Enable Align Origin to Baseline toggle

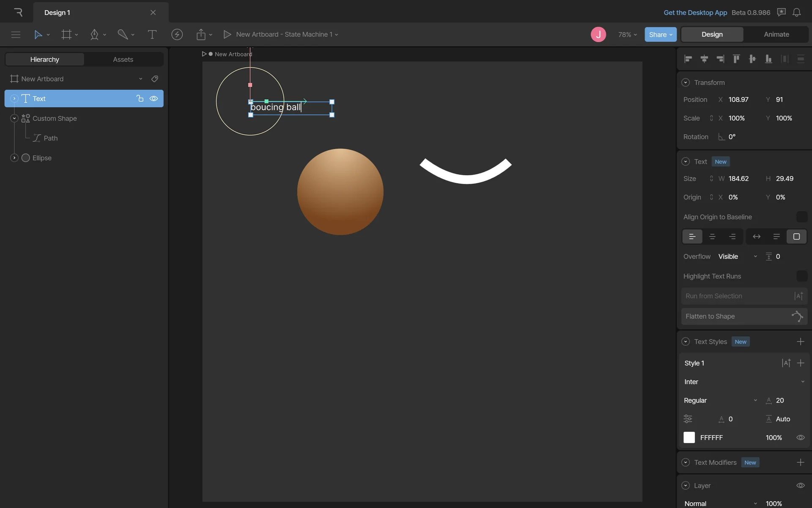tap(801, 217)
